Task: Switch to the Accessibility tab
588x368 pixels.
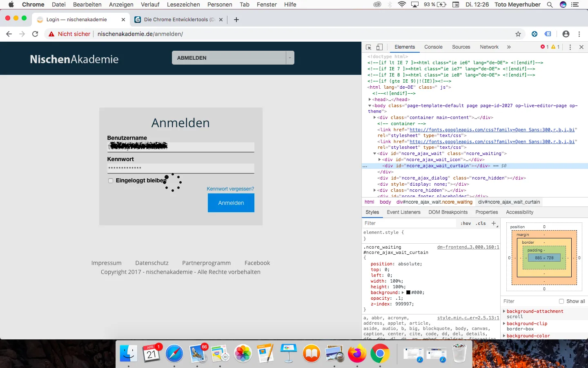Action: point(519,212)
